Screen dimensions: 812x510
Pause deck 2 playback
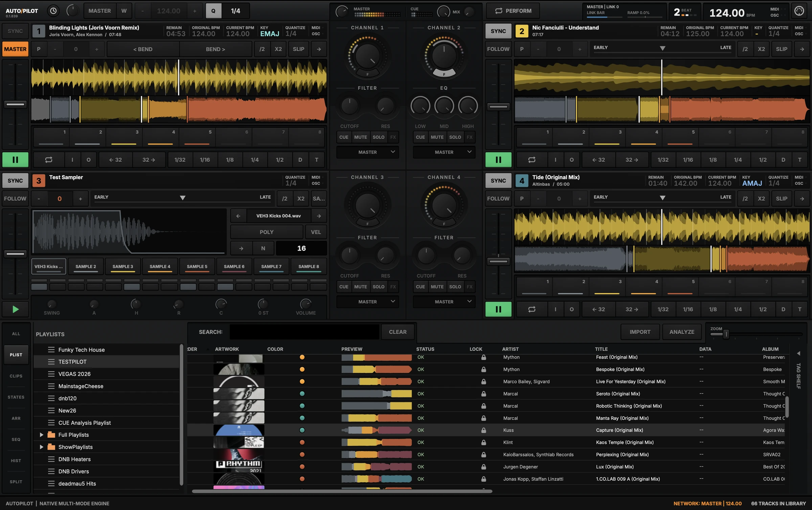click(498, 160)
